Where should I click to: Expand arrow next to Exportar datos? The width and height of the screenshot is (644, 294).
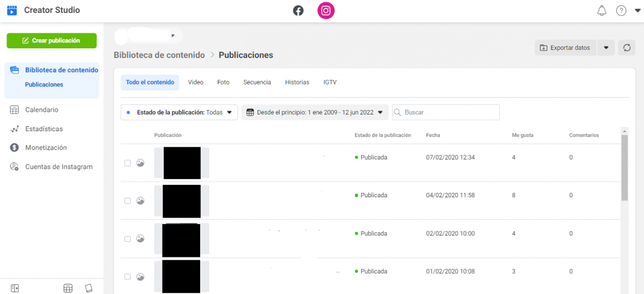[606, 48]
